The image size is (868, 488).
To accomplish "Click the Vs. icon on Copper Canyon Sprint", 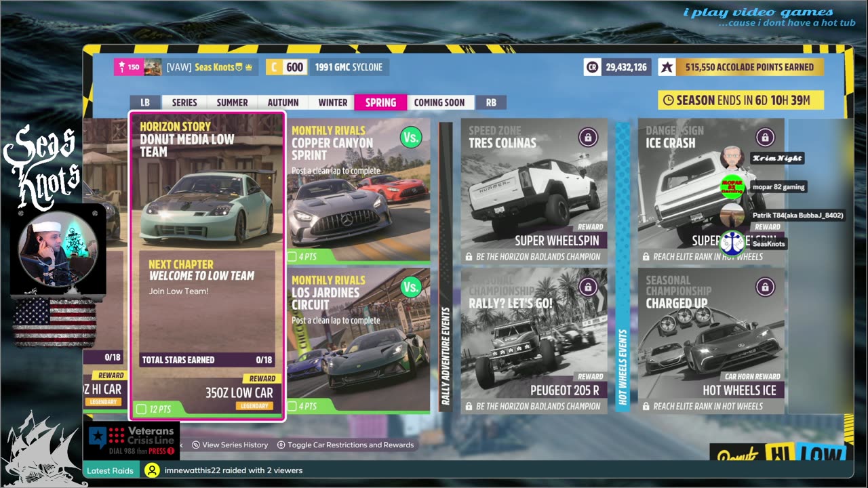I will (x=411, y=138).
